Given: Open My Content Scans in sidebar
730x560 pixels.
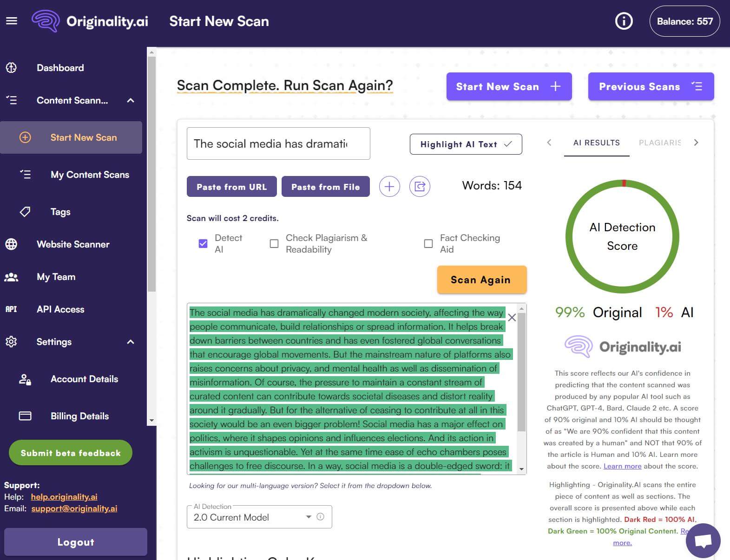Looking at the screenshot, I should 90,175.
